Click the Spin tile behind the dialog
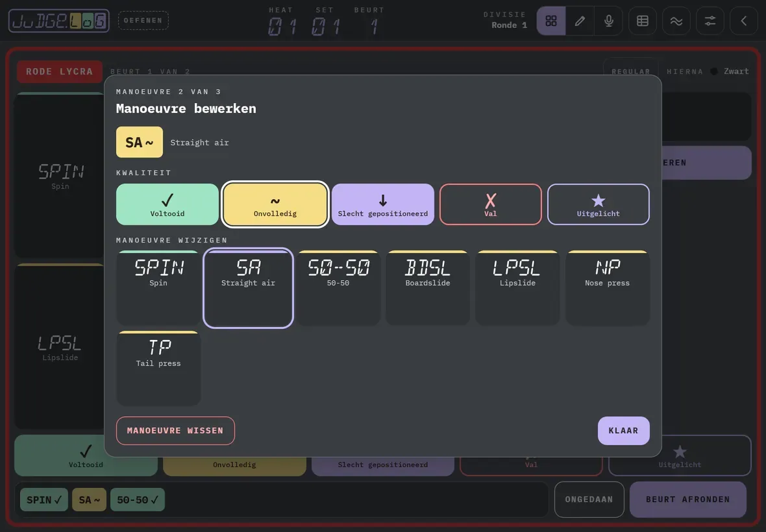 [x=60, y=176]
